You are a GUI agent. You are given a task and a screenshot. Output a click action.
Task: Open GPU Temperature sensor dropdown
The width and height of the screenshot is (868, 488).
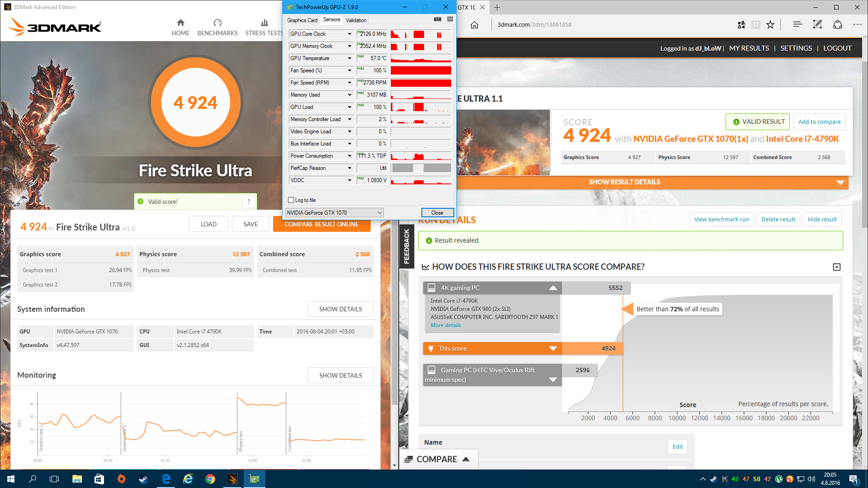click(349, 58)
